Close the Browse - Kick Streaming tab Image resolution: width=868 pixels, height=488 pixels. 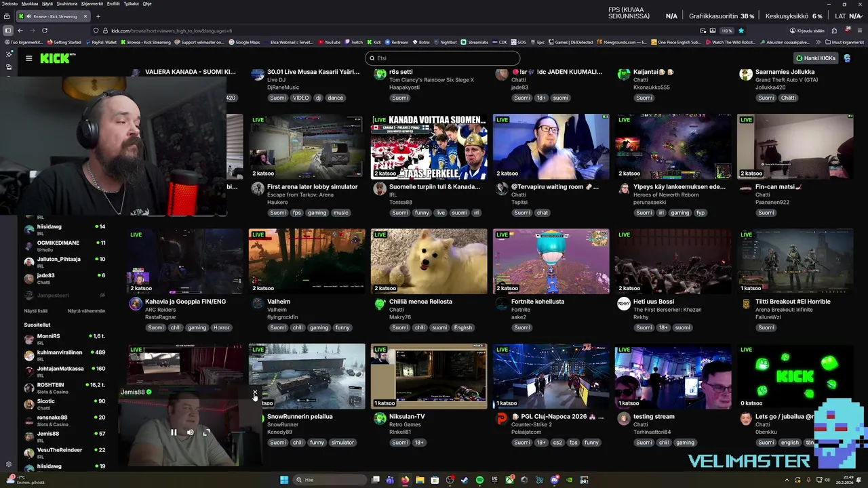(x=85, y=16)
